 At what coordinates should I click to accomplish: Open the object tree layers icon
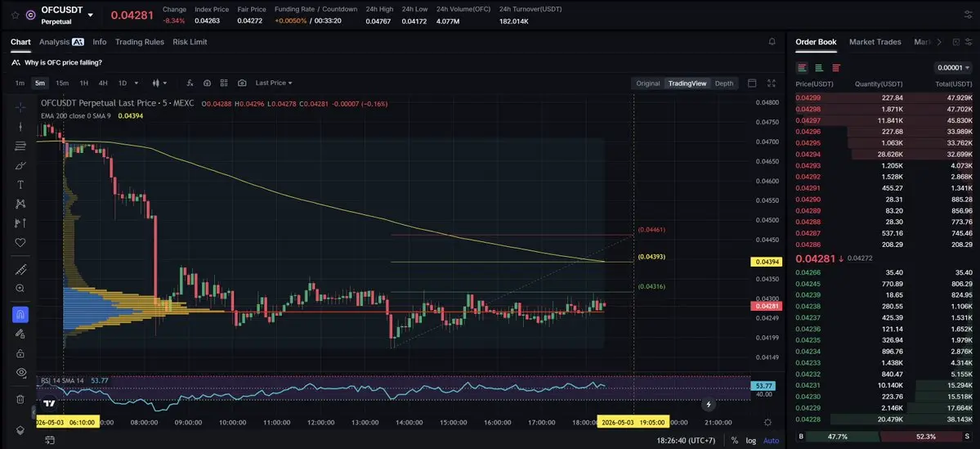point(20,429)
